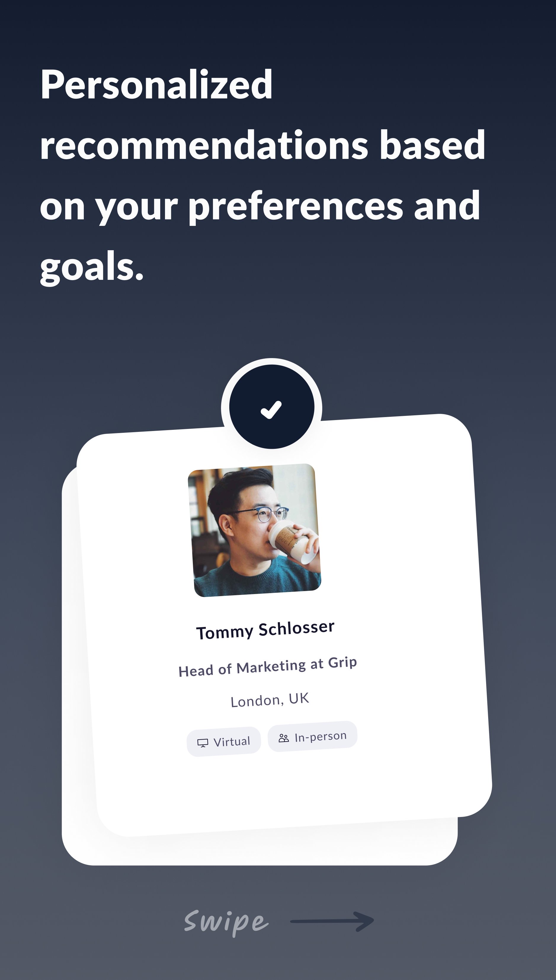Tap the Swipe arrow pointing right

coord(332,922)
